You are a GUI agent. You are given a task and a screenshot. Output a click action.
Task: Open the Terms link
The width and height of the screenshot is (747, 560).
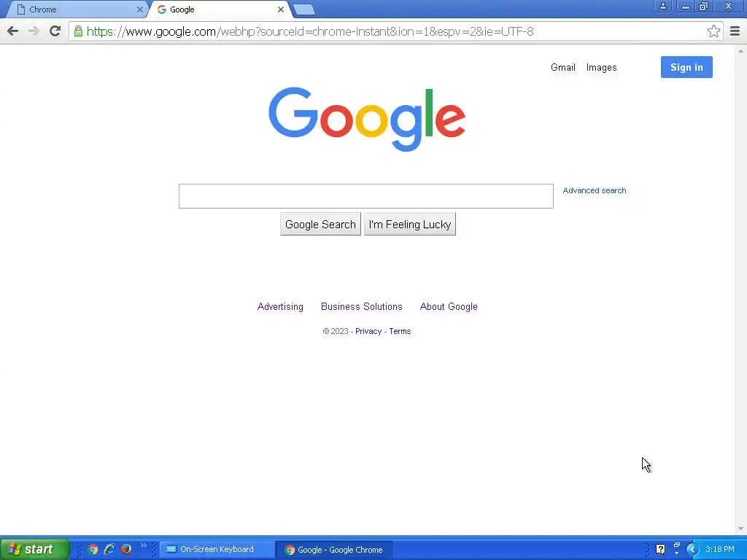click(x=400, y=332)
